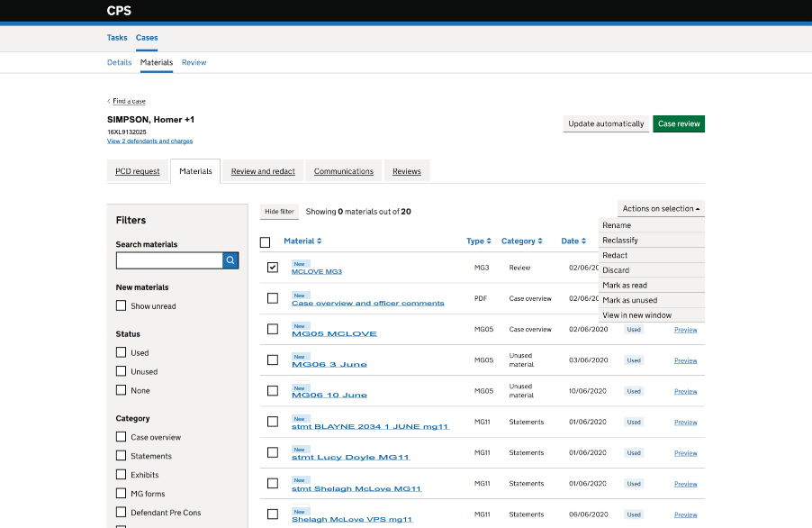Enable the Show unread filter
The image size is (812, 528).
pos(122,305)
